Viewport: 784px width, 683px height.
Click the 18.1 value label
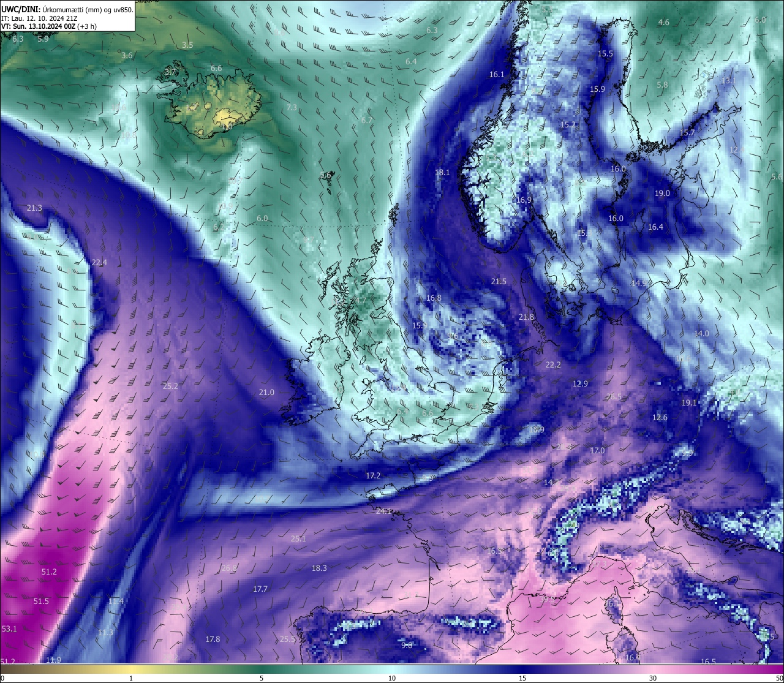[442, 173]
